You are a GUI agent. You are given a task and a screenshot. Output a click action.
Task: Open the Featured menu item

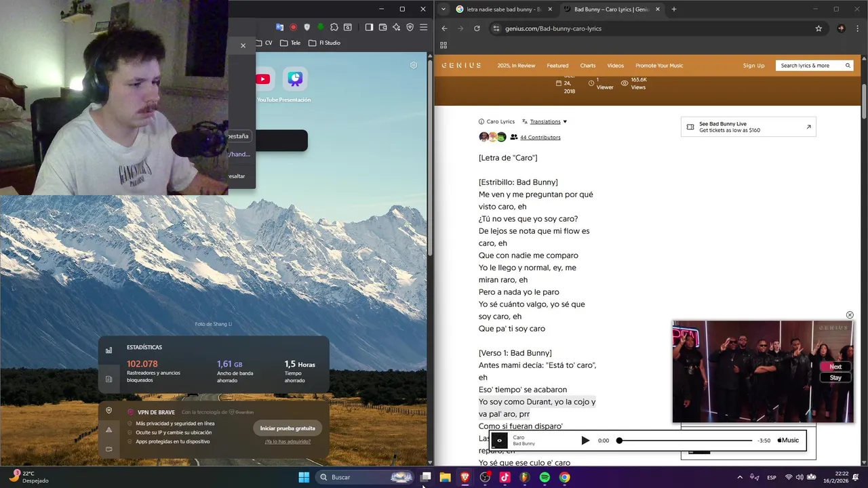tap(557, 66)
